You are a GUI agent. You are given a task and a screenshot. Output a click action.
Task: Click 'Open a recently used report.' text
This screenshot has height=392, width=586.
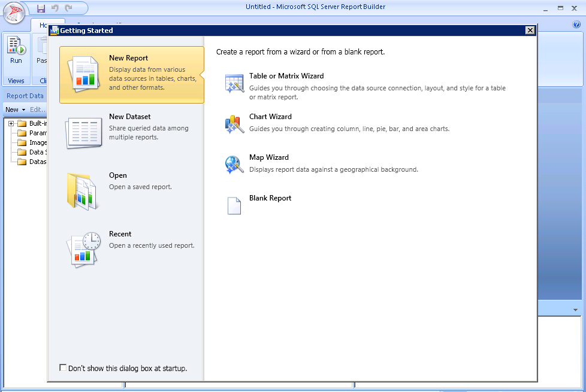pos(152,245)
